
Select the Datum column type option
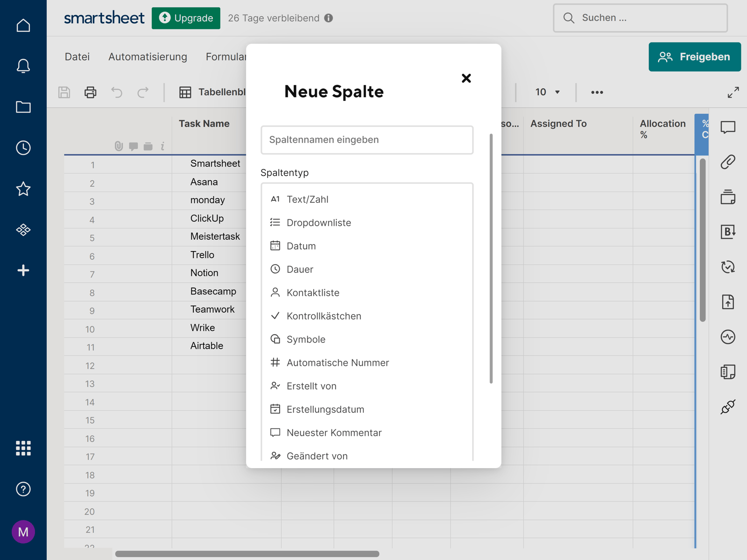(301, 246)
